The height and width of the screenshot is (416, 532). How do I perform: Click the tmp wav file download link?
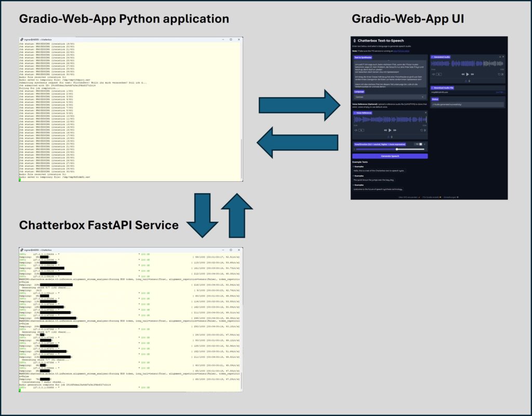[440, 92]
